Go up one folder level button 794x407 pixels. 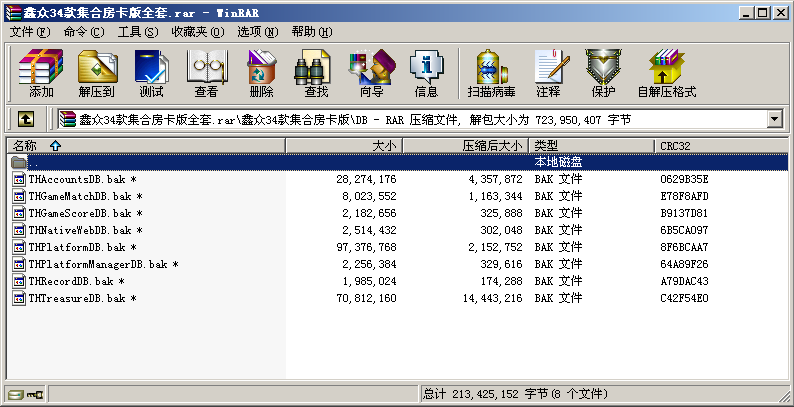(26, 120)
